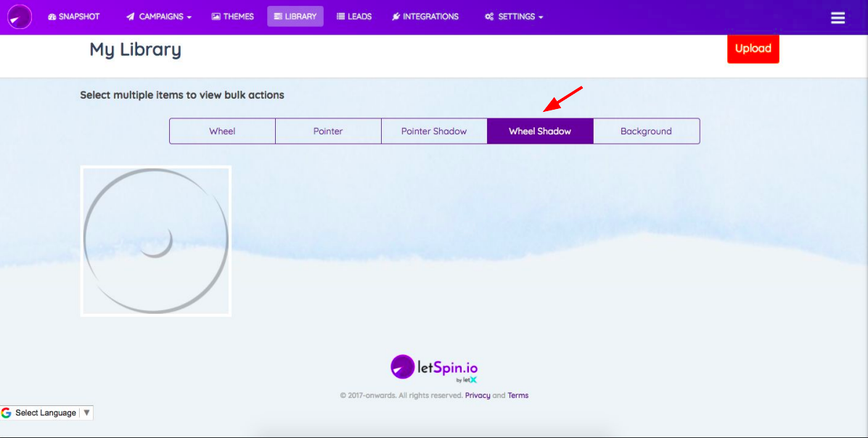
Task: Expand the Campaigns dropdown menu
Action: click(x=159, y=17)
